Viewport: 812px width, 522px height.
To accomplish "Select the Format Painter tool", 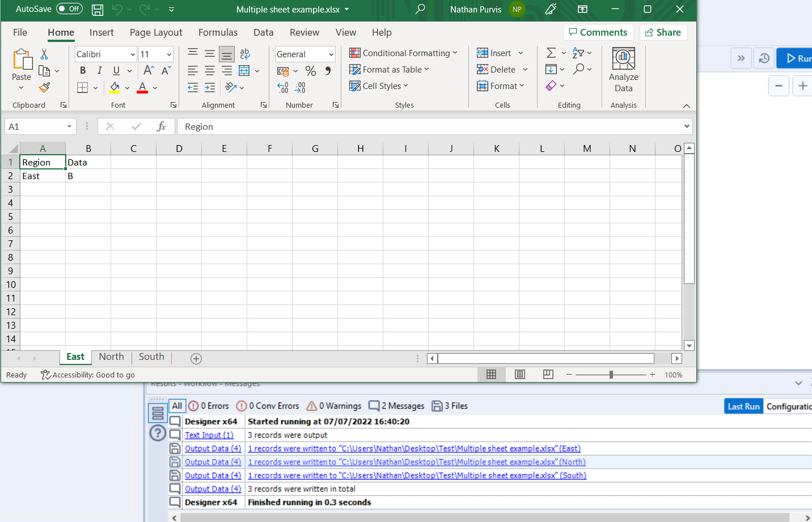I will coord(44,87).
